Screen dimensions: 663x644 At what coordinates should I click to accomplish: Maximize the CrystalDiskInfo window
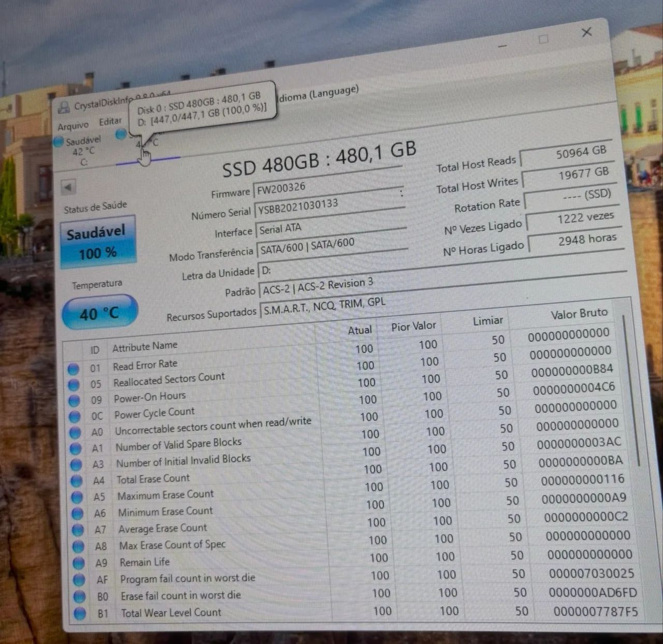point(543,39)
